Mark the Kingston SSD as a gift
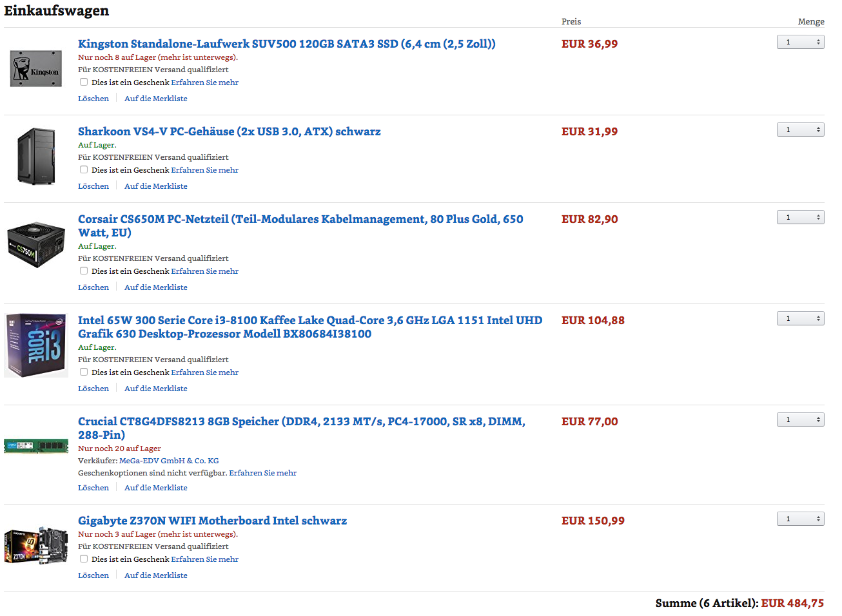The width and height of the screenshot is (842, 616). pyautogui.click(x=84, y=82)
